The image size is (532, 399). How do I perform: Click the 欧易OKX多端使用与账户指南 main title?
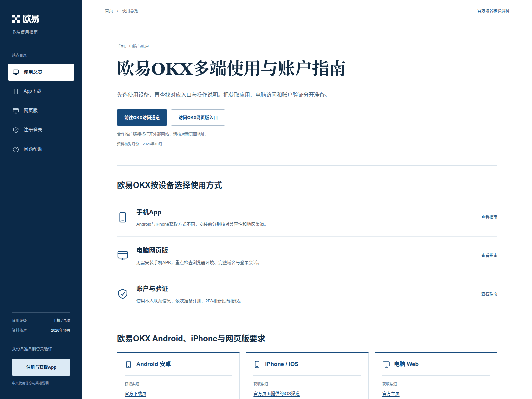231,68
